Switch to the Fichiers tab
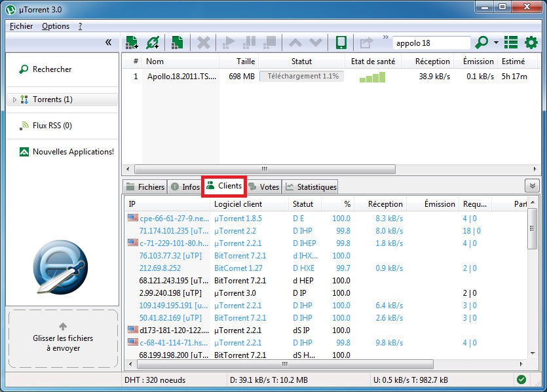 tap(145, 187)
